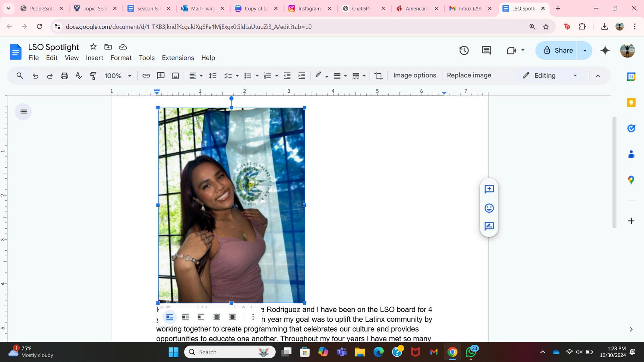Open the Format menu
The image size is (644, 362).
point(121,58)
